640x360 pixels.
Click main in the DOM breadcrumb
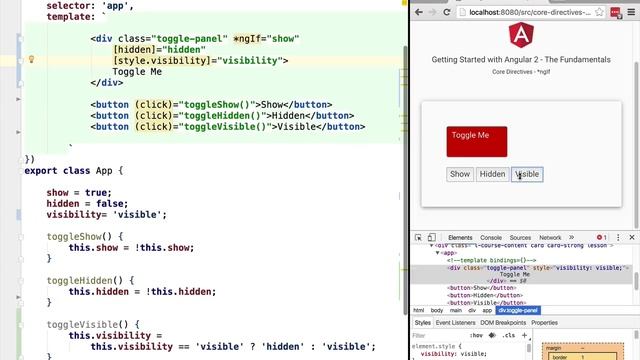(456, 311)
